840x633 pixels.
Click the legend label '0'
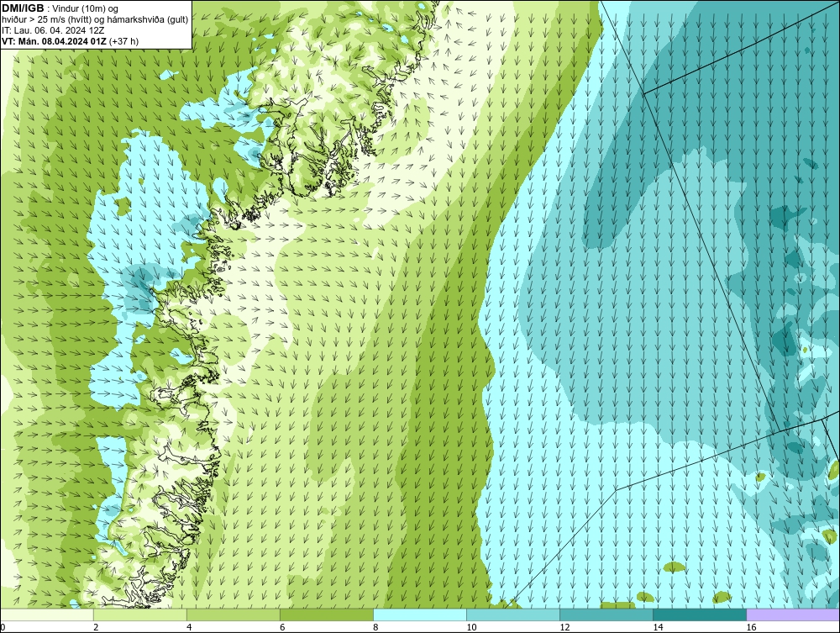3,627
